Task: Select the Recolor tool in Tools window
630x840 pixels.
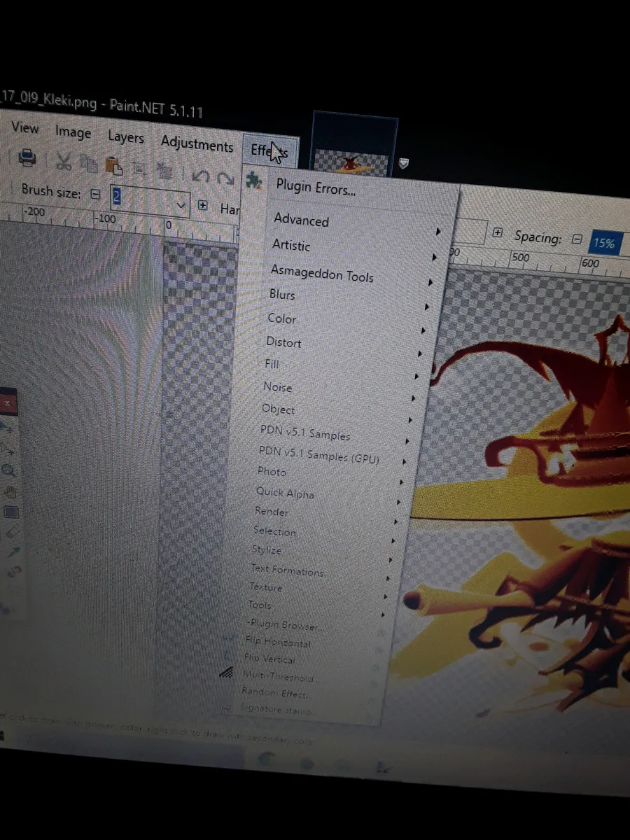Action: pyautogui.click(x=15, y=573)
